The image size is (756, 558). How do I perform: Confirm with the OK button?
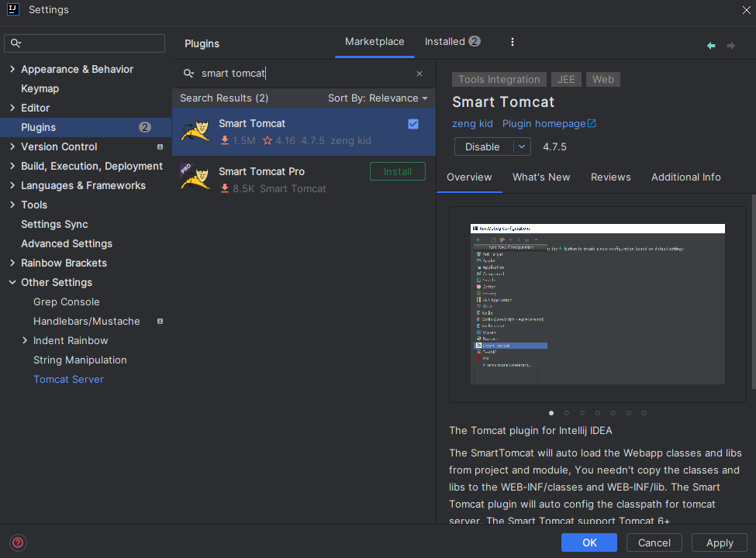click(x=589, y=542)
